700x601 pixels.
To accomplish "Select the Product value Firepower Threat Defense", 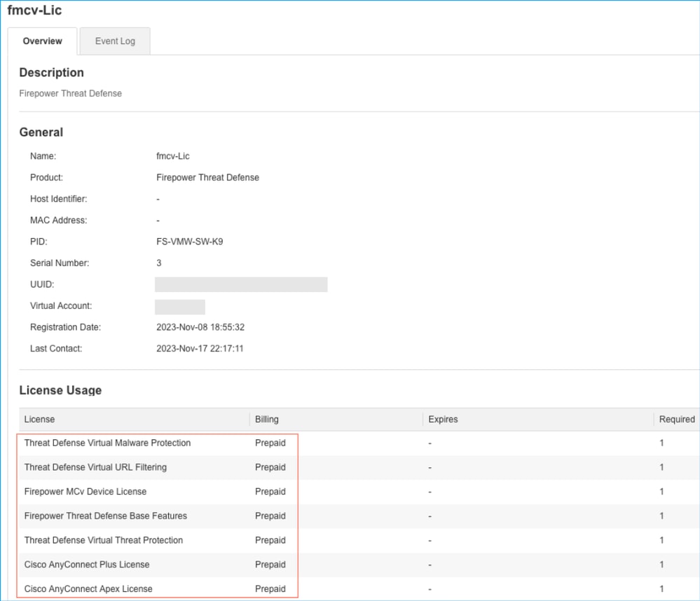I will pos(207,178).
